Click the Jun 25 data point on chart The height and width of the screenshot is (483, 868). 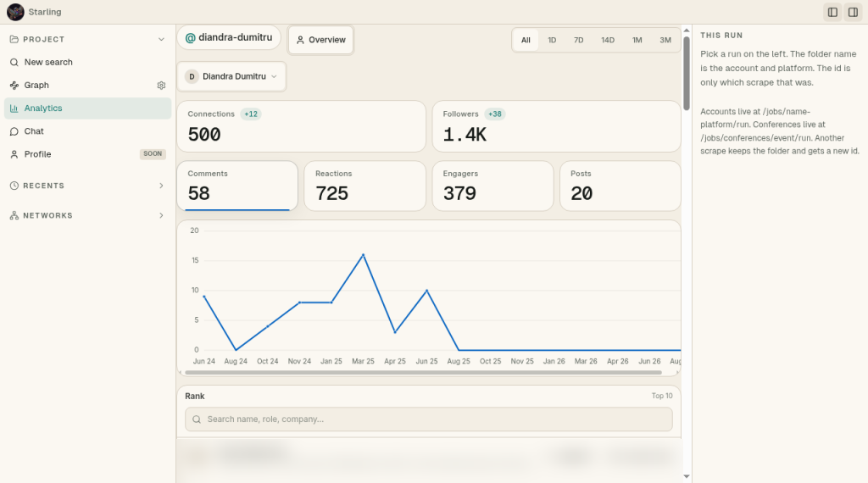(427, 291)
